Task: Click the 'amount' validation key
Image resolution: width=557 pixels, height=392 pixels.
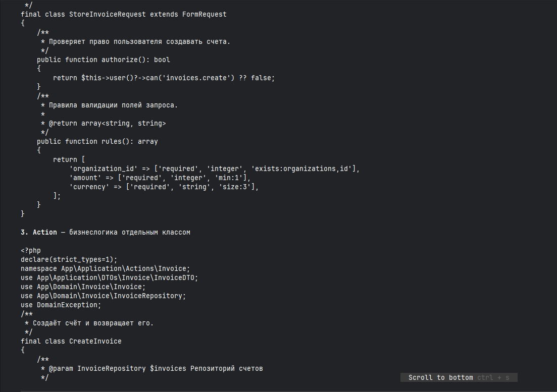Action: pyautogui.click(x=85, y=178)
